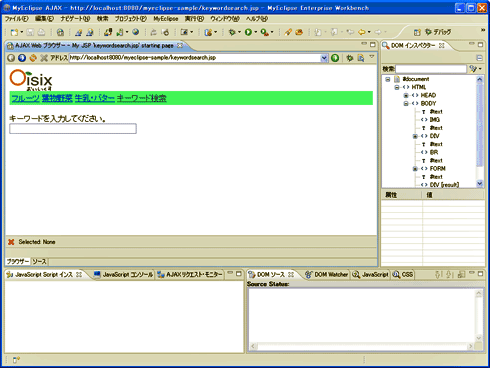Viewport: 490px width, 368px height.
Task: Click the Open Perspective icon
Action: tap(417, 32)
